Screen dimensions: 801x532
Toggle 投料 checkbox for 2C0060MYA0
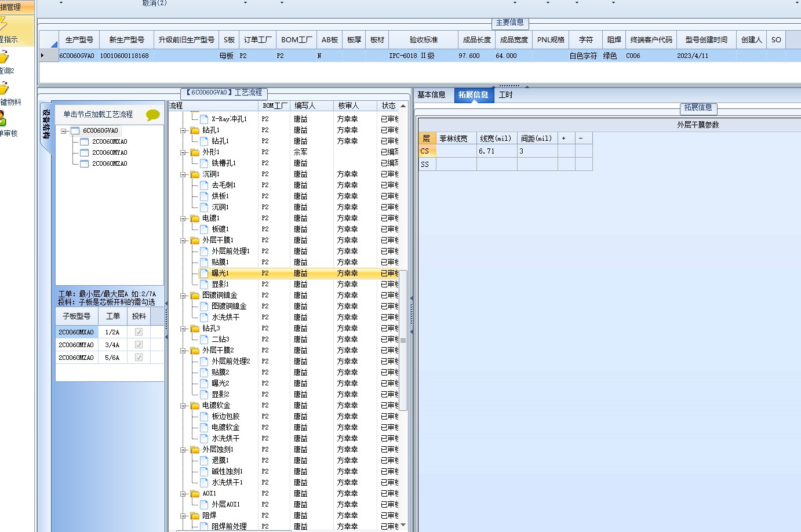(x=139, y=345)
